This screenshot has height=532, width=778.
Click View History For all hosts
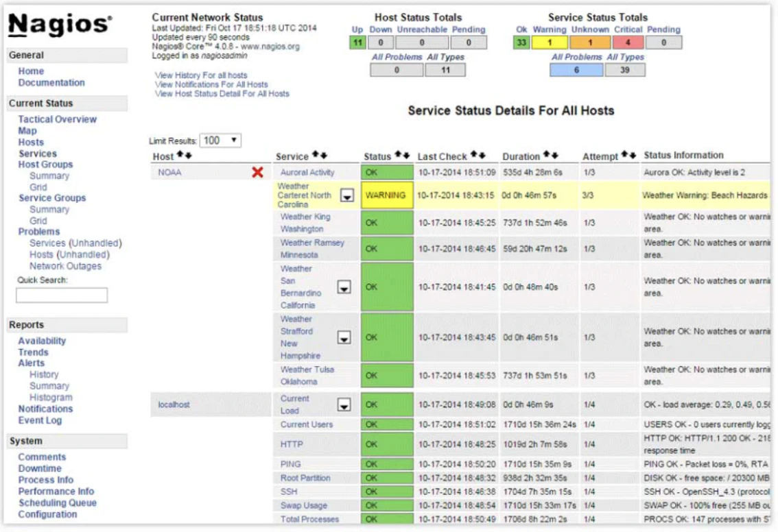[201, 75]
